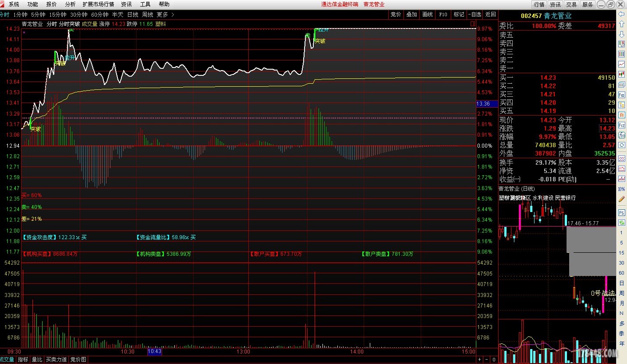The image size is (627, 364).
Task: Switch to 60-minute period in right sidebar
Action: click(x=621, y=273)
